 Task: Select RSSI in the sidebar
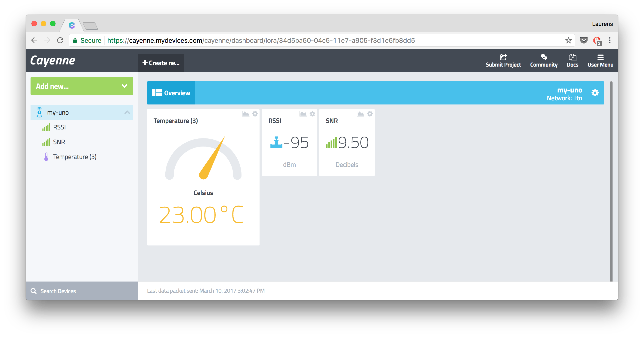[x=59, y=127]
